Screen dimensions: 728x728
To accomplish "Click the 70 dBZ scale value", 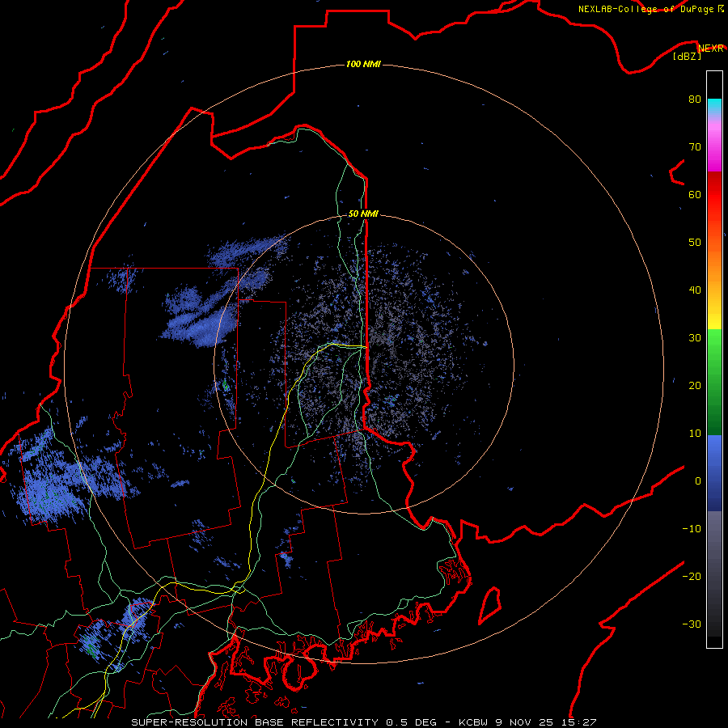I will click(695, 146).
